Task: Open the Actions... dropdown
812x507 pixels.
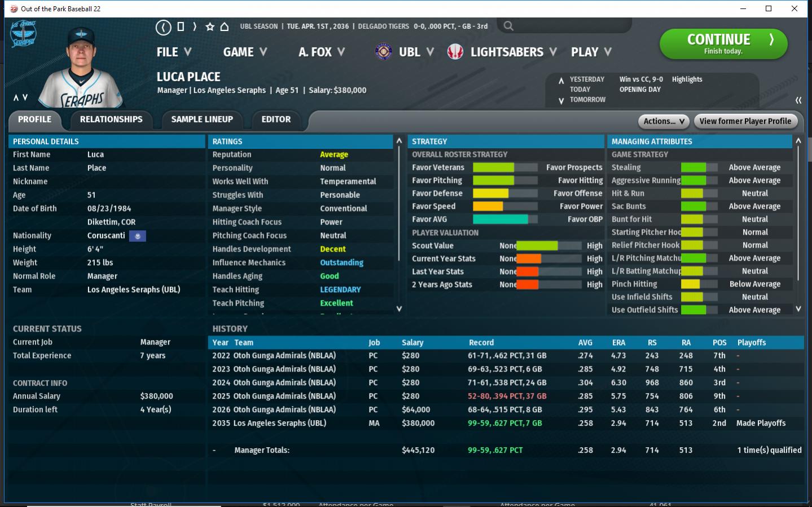Action: (x=664, y=121)
